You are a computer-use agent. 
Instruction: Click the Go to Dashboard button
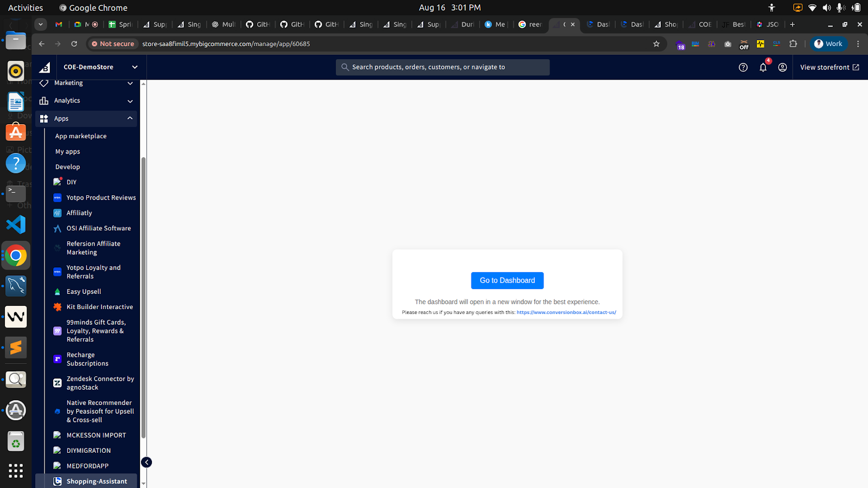point(507,280)
